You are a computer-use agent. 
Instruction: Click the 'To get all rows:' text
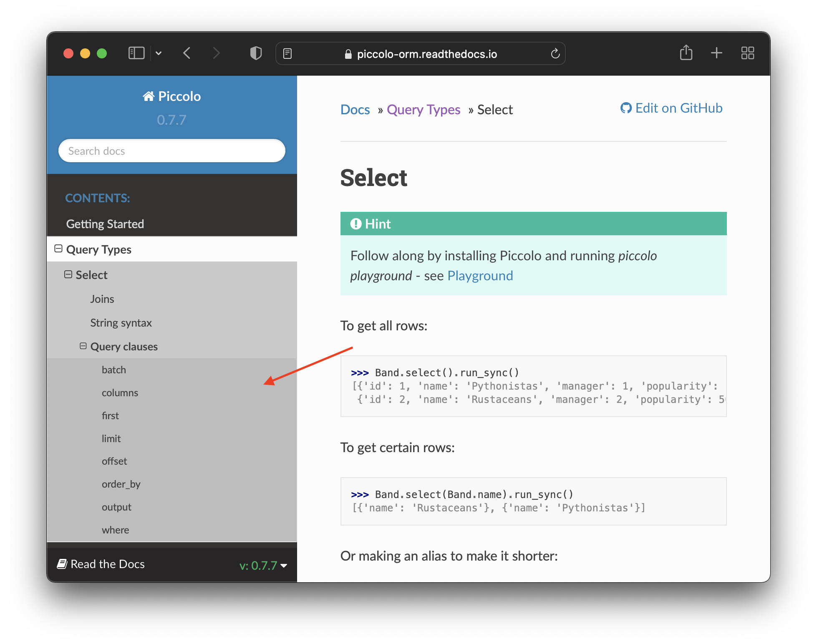pos(384,326)
